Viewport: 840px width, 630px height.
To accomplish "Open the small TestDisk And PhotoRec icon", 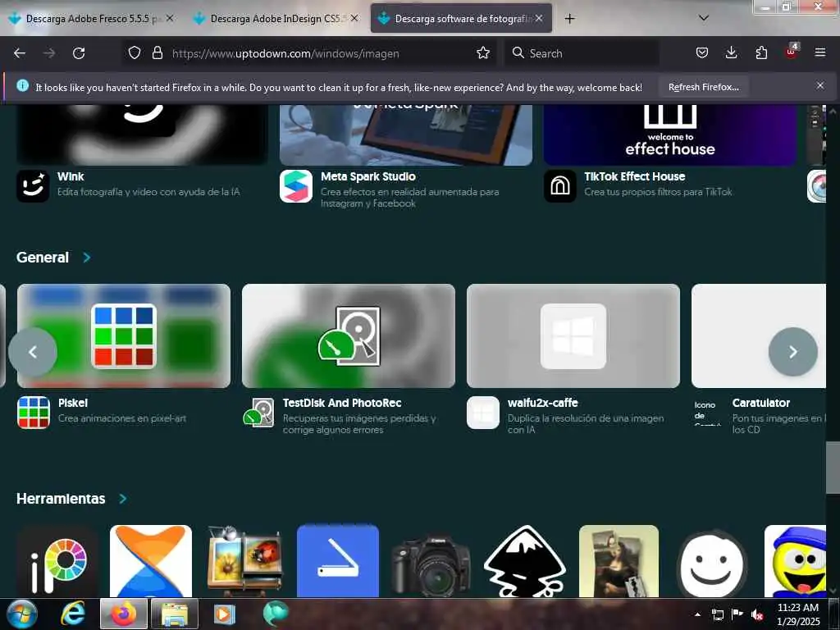I will coord(258,413).
